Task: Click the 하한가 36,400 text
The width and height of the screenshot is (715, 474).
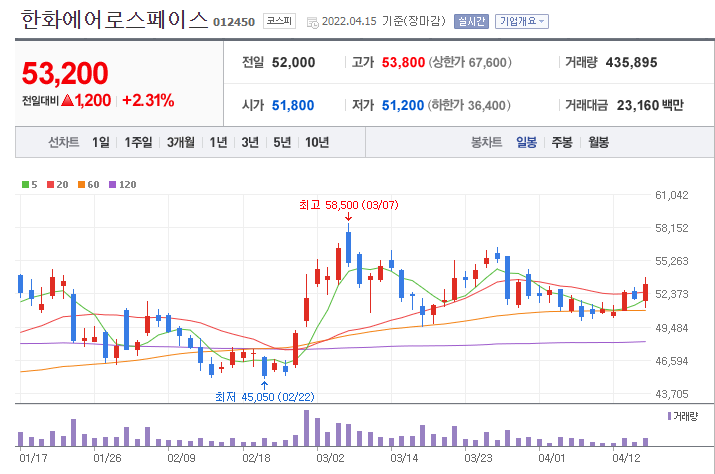Action: [469, 105]
